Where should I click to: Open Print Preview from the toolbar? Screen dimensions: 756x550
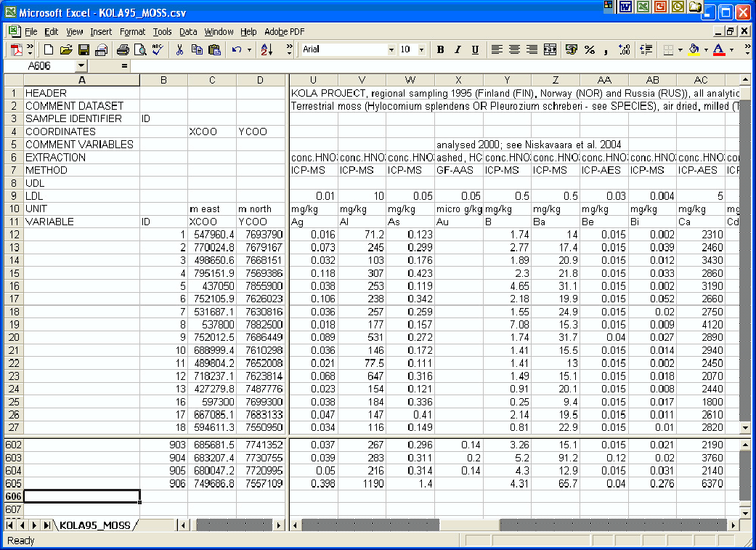[x=140, y=50]
